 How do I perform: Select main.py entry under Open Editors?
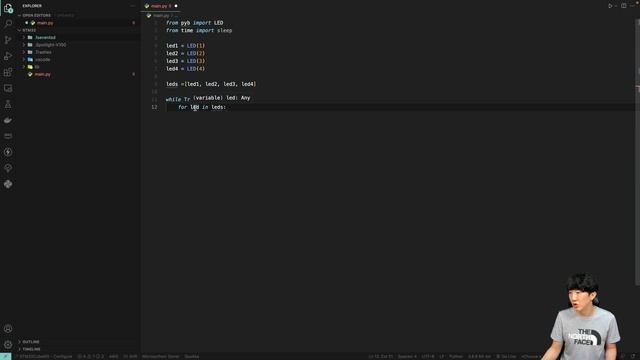(45, 23)
